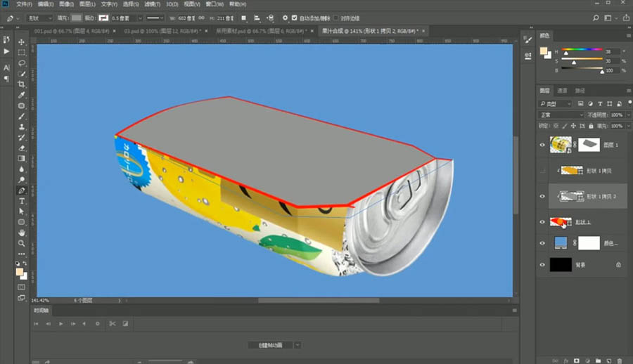This screenshot has height=364, width=633.
Task: Select the Horizontal Type tool
Action: pyautogui.click(x=22, y=201)
